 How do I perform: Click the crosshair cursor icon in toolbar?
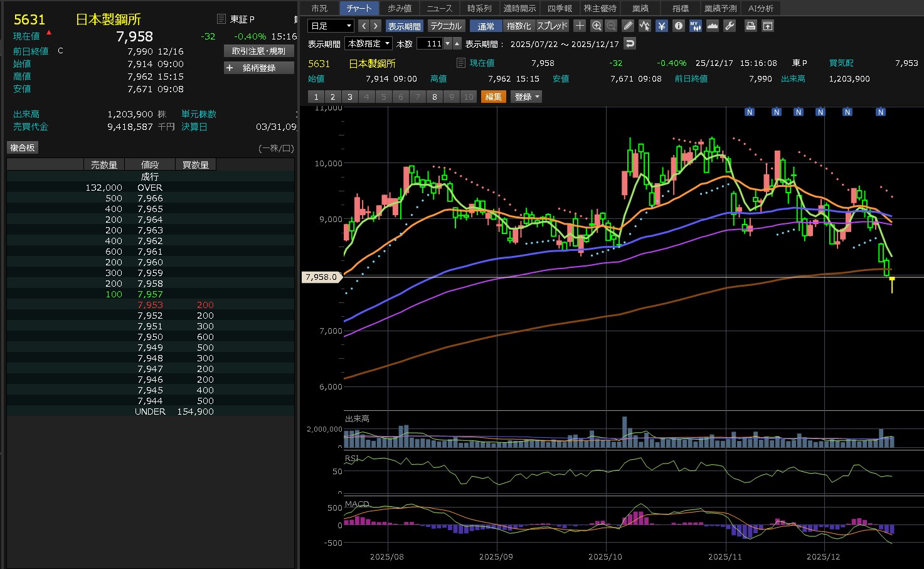pos(580,26)
